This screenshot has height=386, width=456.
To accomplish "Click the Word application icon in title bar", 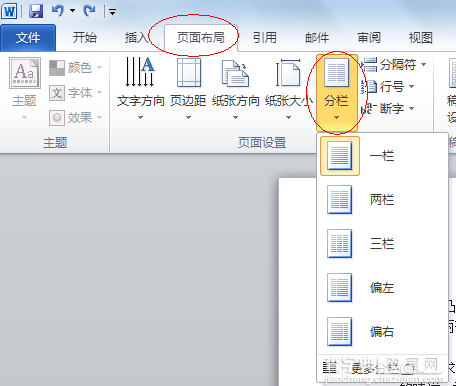I will [x=9, y=11].
